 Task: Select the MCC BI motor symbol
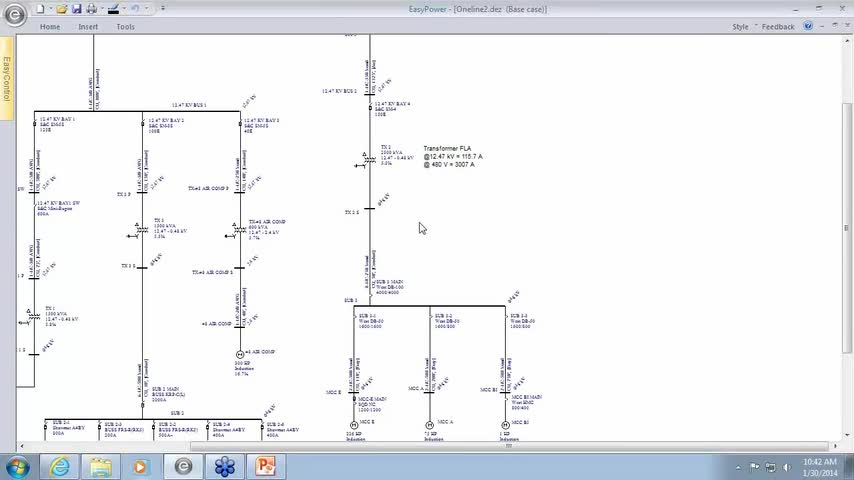505,425
